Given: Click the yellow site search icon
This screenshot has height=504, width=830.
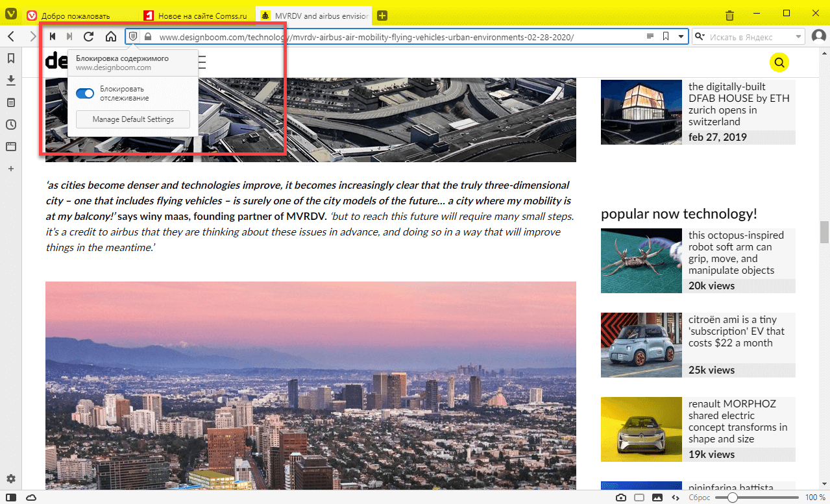Looking at the screenshot, I should pyautogui.click(x=779, y=62).
